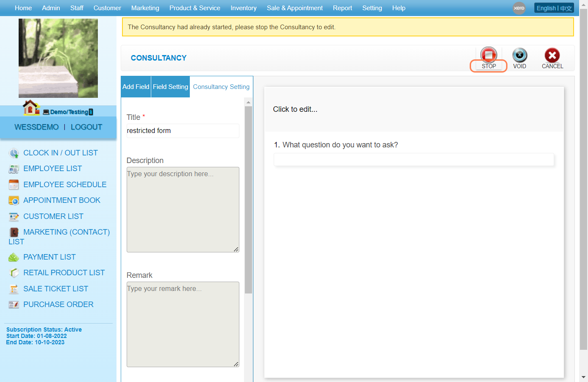
Task: Open PURCHASE ORDER link
Action: [58, 304]
